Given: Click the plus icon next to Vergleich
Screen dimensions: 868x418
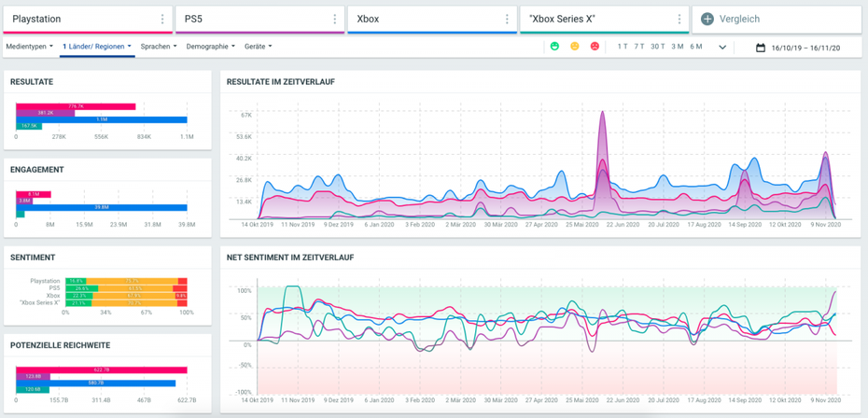Looking at the screenshot, I should click(x=707, y=19).
